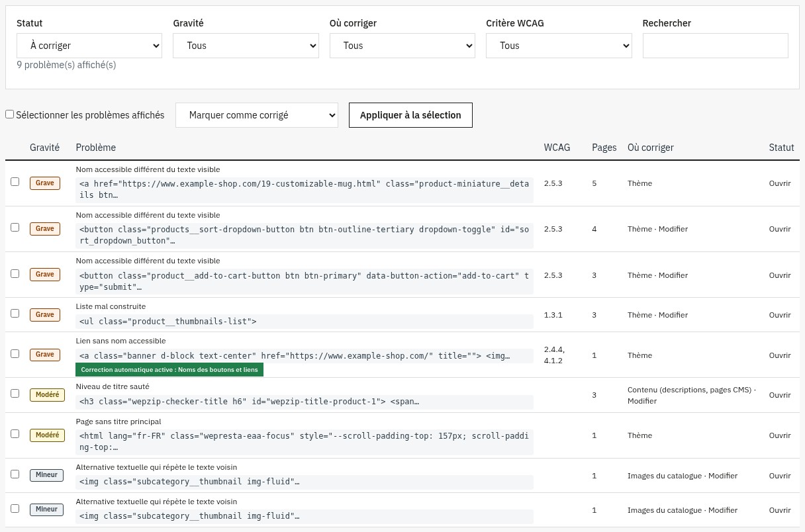This screenshot has height=532, width=805.
Task: Select checkbox for Liste mal construite row
Action: [x=15, y=314]
